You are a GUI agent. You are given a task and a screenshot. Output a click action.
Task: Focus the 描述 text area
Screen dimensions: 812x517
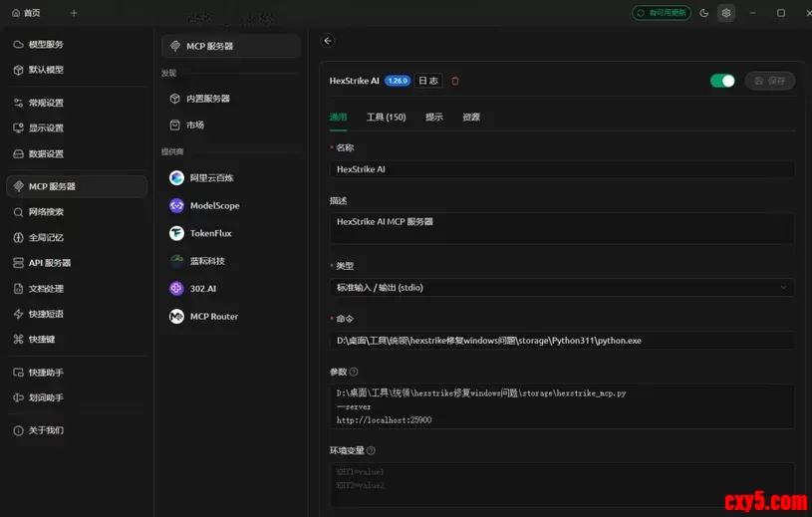click(562, 228)
